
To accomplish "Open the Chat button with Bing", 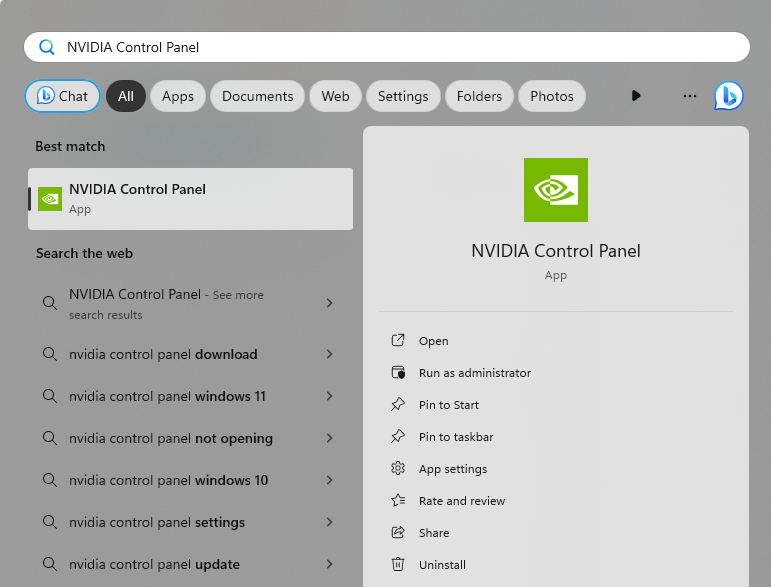I will (x=62, y=96).
